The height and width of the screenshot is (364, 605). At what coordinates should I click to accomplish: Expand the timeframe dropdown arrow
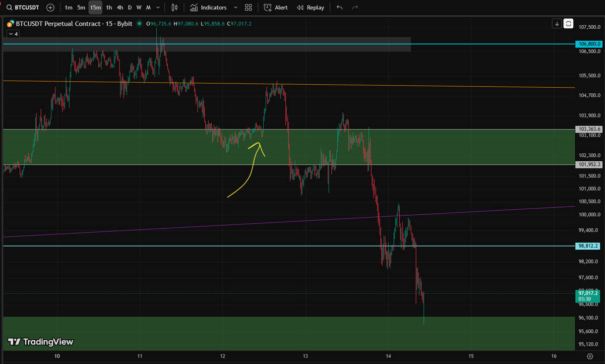(159, 8)
